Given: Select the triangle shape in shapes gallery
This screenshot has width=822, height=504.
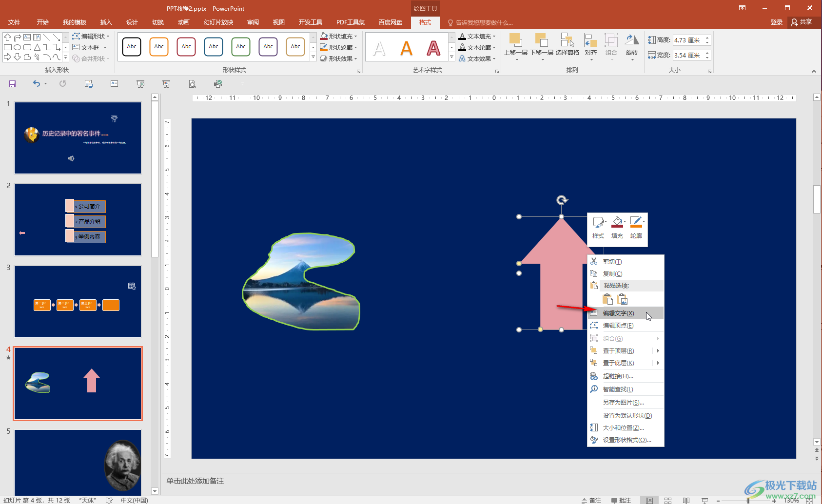Looking at the screenshot, I should pyautogui.click(x=37, y=47).
